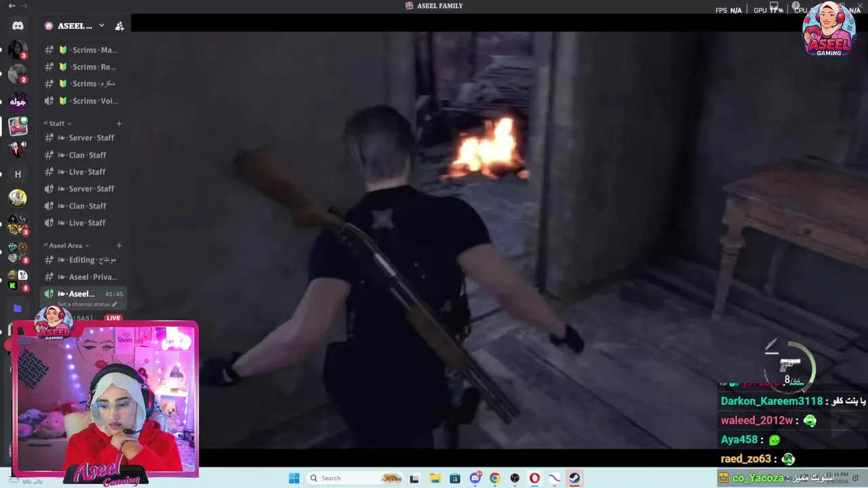Open the Aseel Priva... text channel
Viewport: 868px width, 488px height.
[x=81, y=277]
